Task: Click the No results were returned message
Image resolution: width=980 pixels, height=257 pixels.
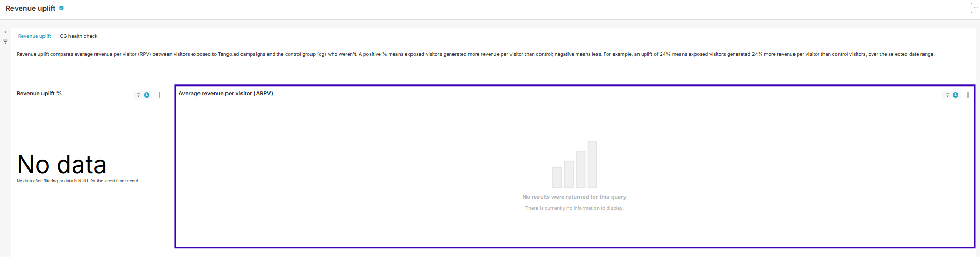Action: [x=574, y=197]
